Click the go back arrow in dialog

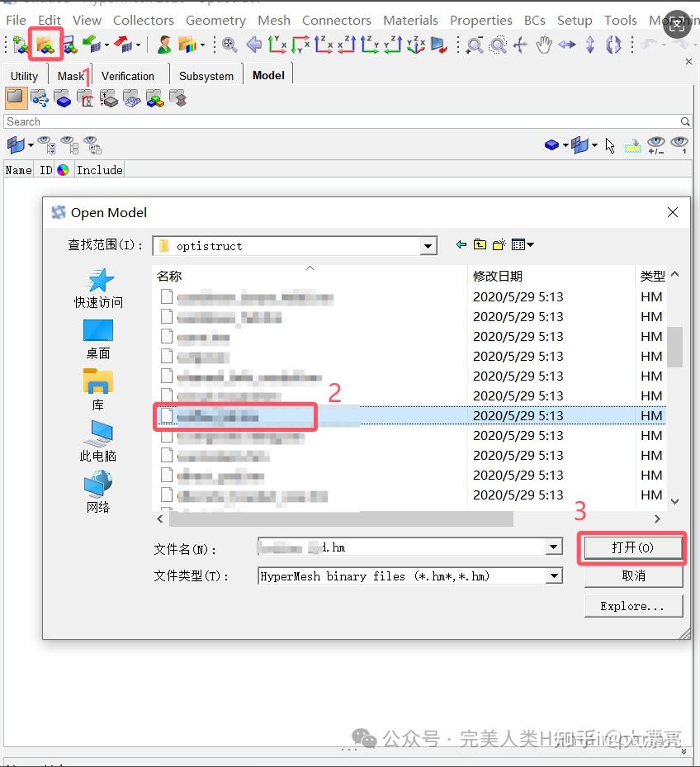[461, 244]
